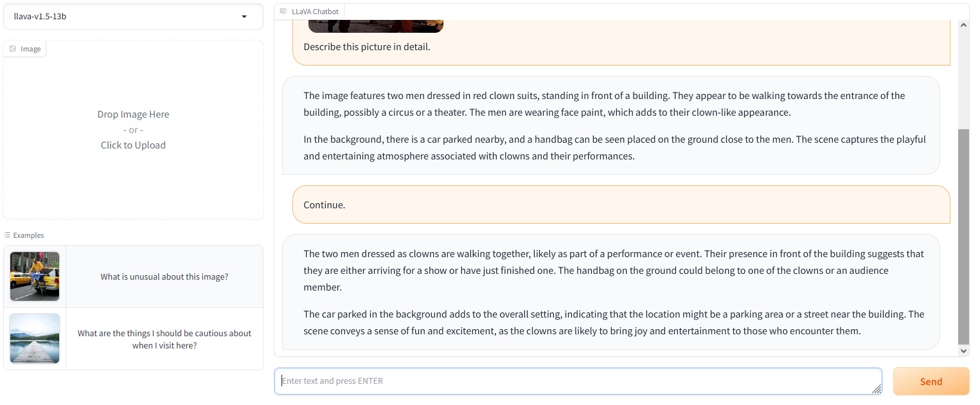980x405 pixels.
Task: Click the Examples list icon
Action: (7, 235)
